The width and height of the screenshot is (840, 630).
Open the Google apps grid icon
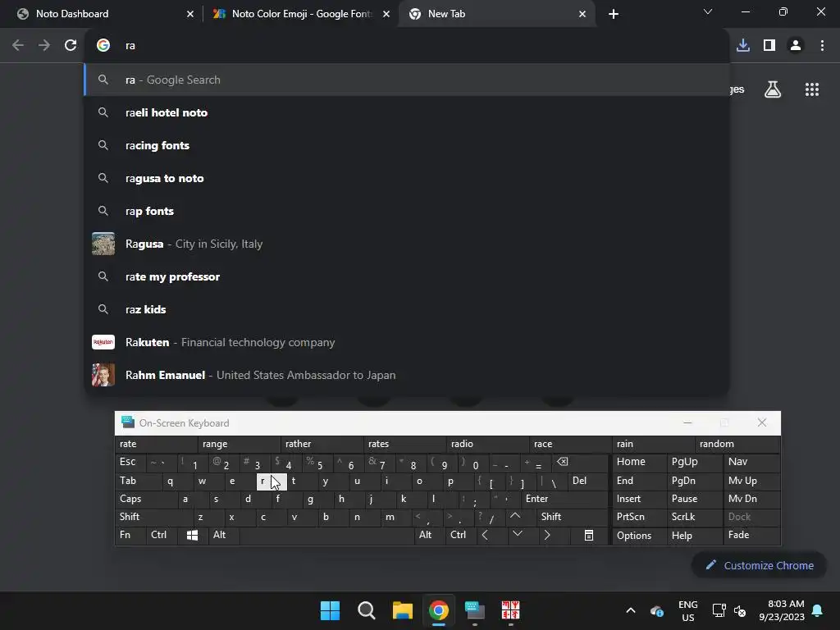(812, 89)
